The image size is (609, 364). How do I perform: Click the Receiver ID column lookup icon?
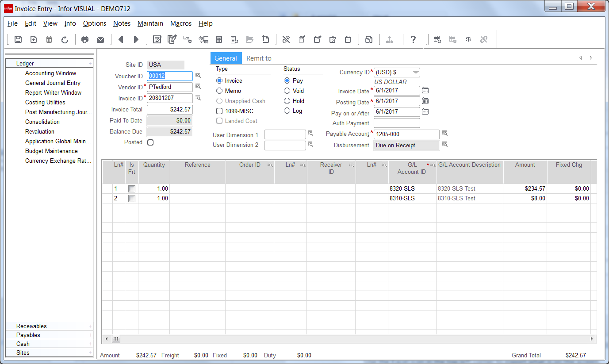pos(351,165)
